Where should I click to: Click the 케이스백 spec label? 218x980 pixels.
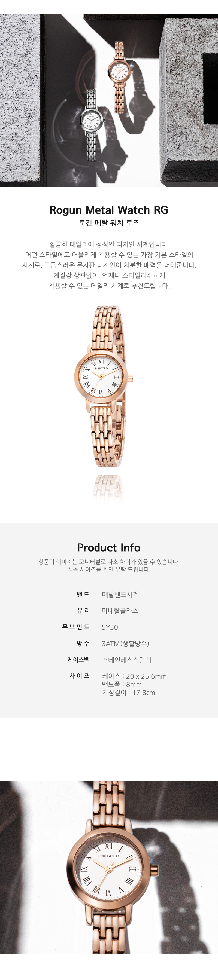pos(78,660)
